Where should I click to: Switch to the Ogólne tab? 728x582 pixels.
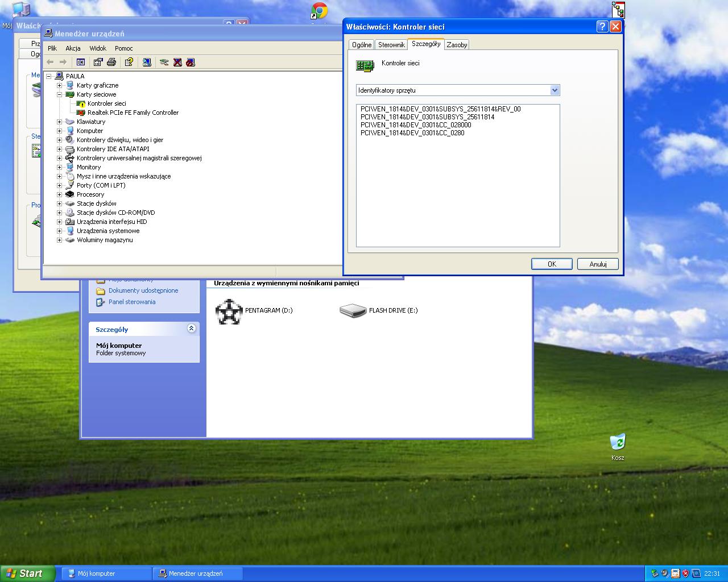click(362, 45)
